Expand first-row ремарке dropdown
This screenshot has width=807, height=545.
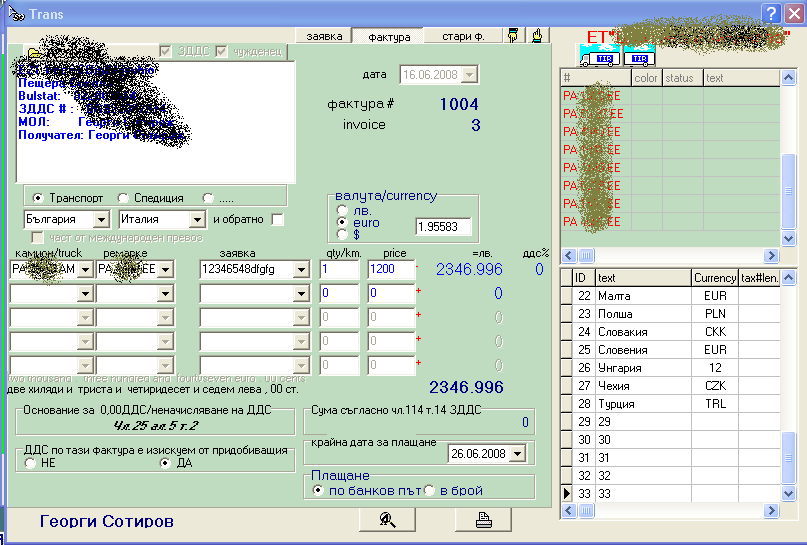tap(165, 269)
